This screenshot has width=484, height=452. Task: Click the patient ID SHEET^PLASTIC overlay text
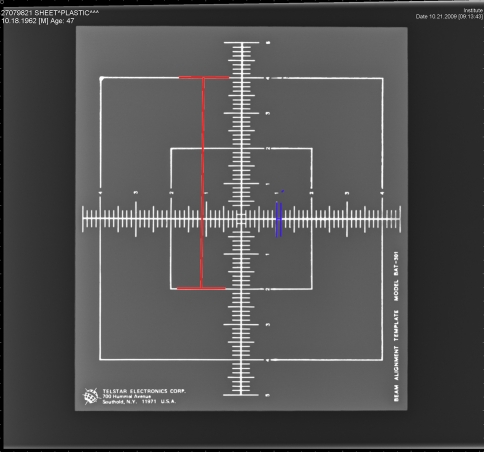50,13
